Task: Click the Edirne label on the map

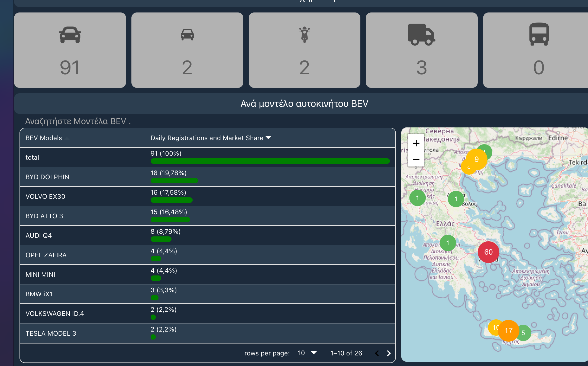Action: pyautogui.click(x=558, y=138)
